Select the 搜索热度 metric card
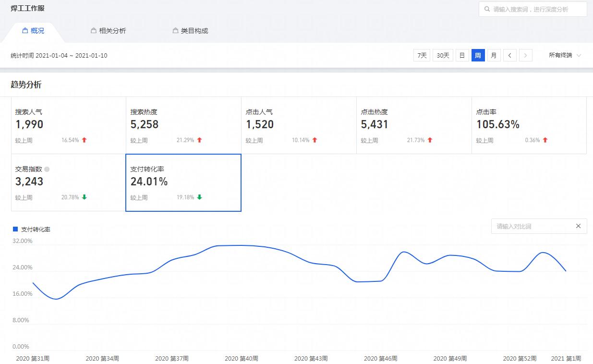The width and height of the screenshot is (593, 364). coord(183,125)
